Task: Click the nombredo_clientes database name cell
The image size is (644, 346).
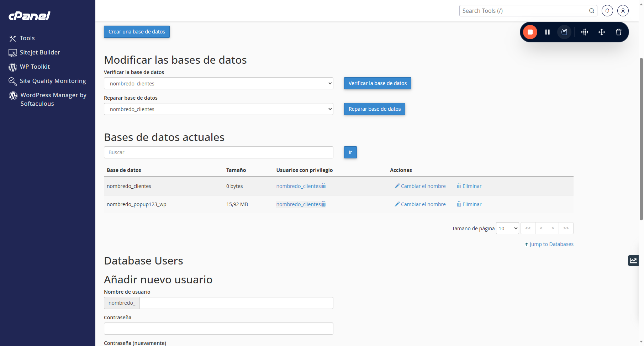Action: (129, 186)
